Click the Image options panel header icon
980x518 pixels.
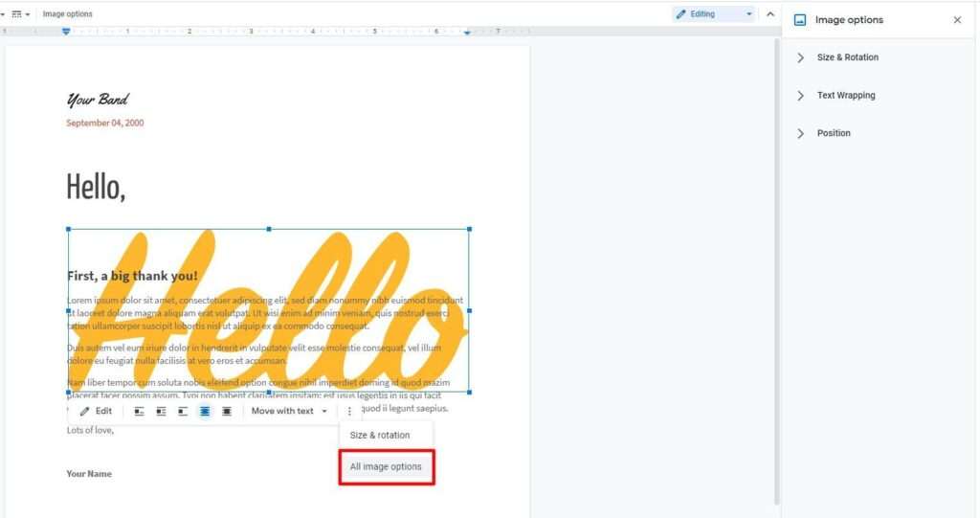click(799, 20)
